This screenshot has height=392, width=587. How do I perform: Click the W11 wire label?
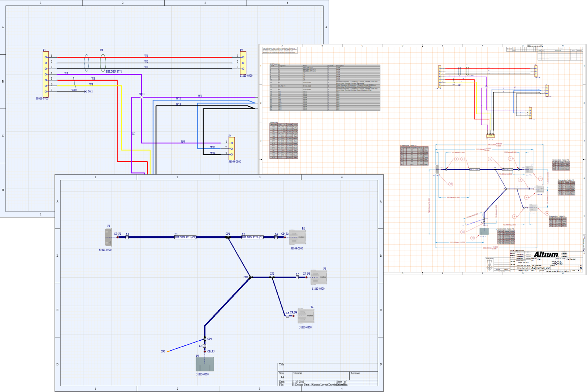pos(178,99)
